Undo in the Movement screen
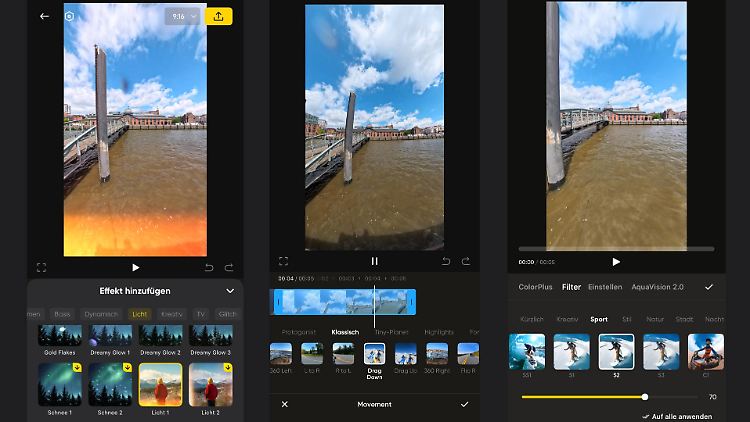The image size is (750, 422). [445, 261]
